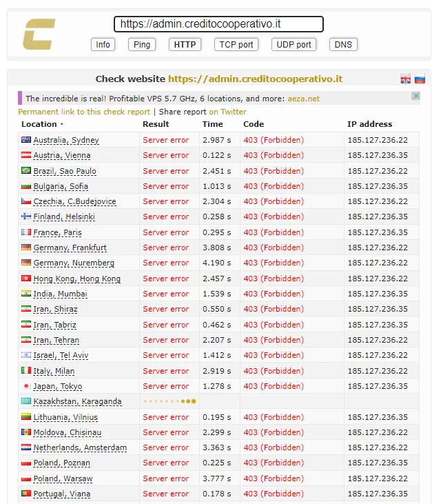The height and width of the screenshot is (504, 432).
Task: Click the Israel flag icon
Action: pos(26,355)
